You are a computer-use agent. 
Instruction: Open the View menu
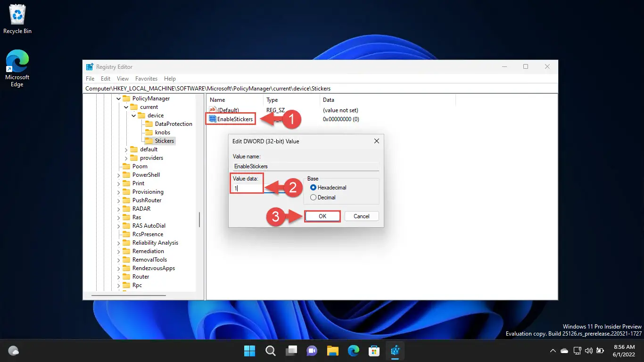pos(123,79)
